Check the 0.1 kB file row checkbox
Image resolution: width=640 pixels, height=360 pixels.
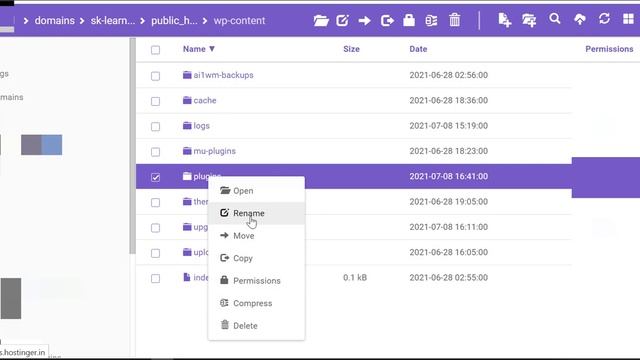coord(156,278)
